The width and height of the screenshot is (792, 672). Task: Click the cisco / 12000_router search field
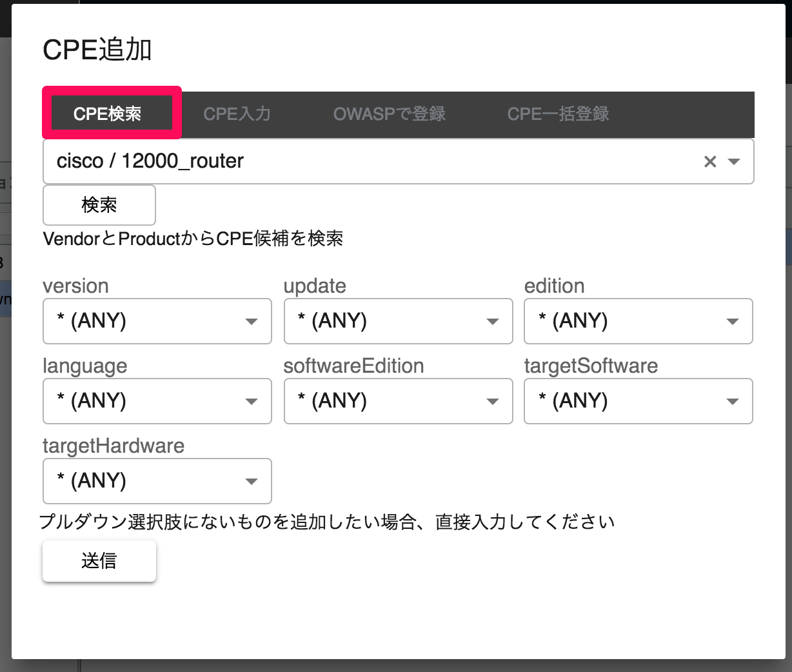pos(398,161)
